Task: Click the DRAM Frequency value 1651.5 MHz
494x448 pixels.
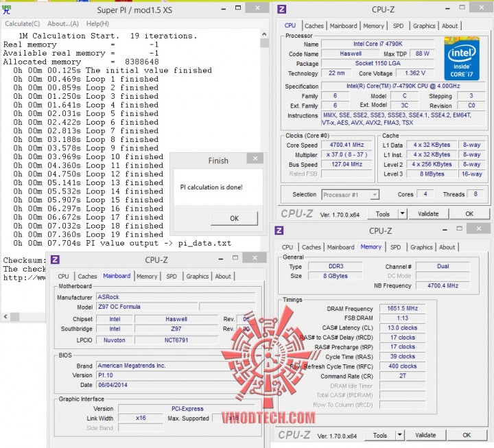Action: pyautogui.click(x=402, y=308)
